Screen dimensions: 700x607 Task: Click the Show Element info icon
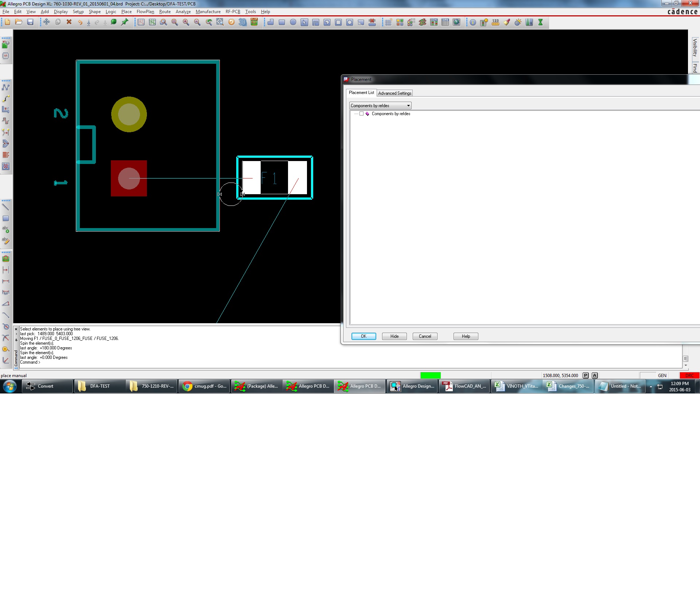point(473,22)
